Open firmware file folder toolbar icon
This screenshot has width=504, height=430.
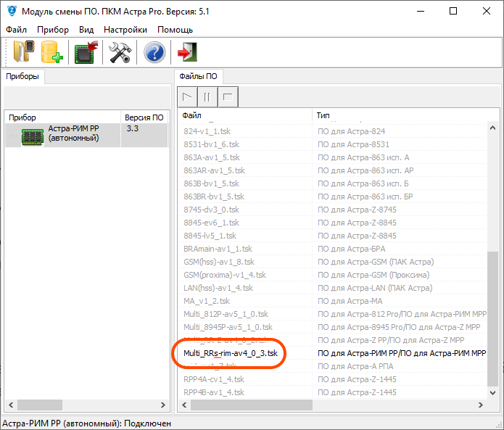pos(24,51)
